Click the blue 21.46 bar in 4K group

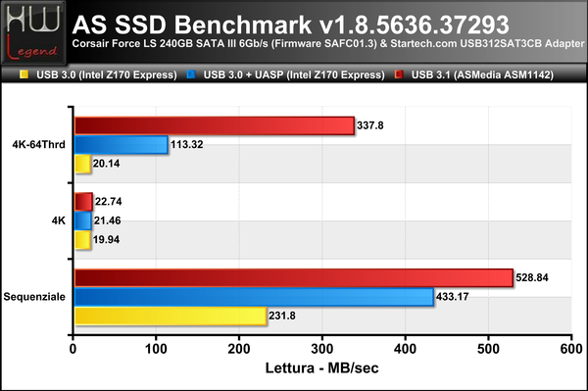(83, 220)
